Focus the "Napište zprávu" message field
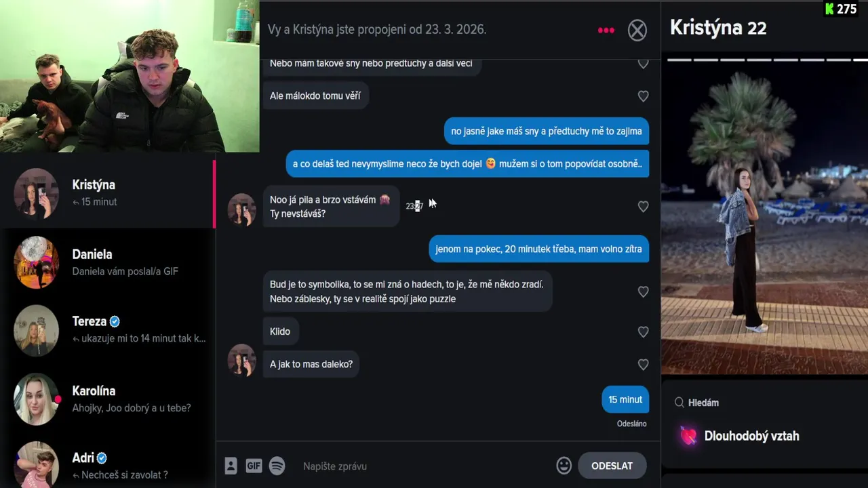Viewport: 868px width, 488px height. pyautogui.click(x=424, y=466)
